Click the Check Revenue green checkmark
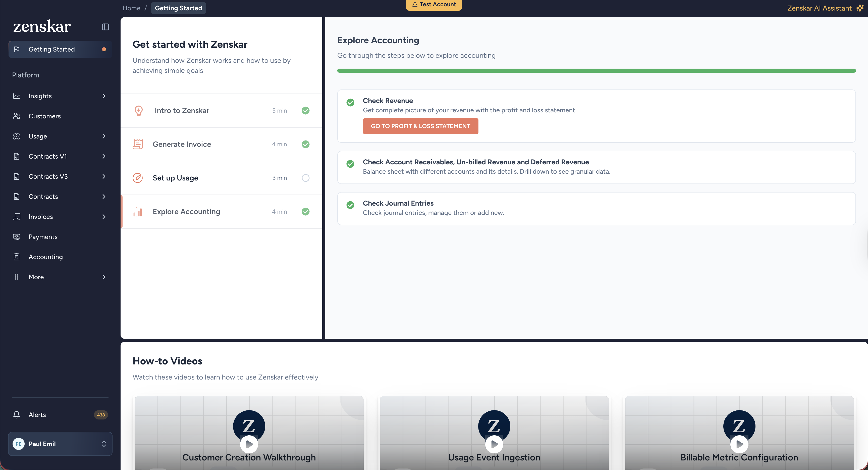 click(x=350, y=103)
